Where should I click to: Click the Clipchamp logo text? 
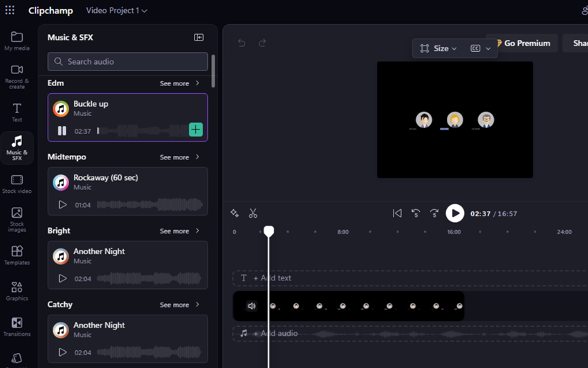coord(51,11)
